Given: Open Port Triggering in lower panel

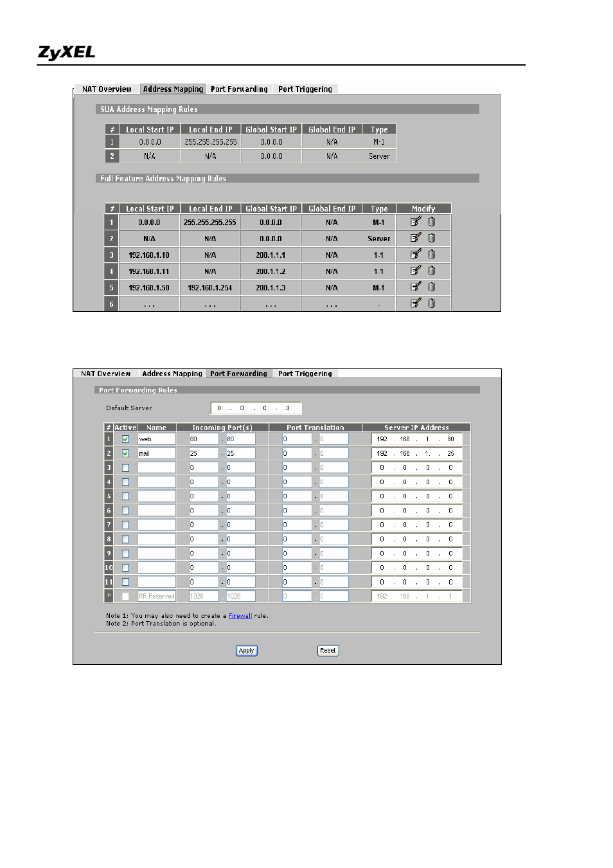Looking at the screenshot, I should [305, 374].
